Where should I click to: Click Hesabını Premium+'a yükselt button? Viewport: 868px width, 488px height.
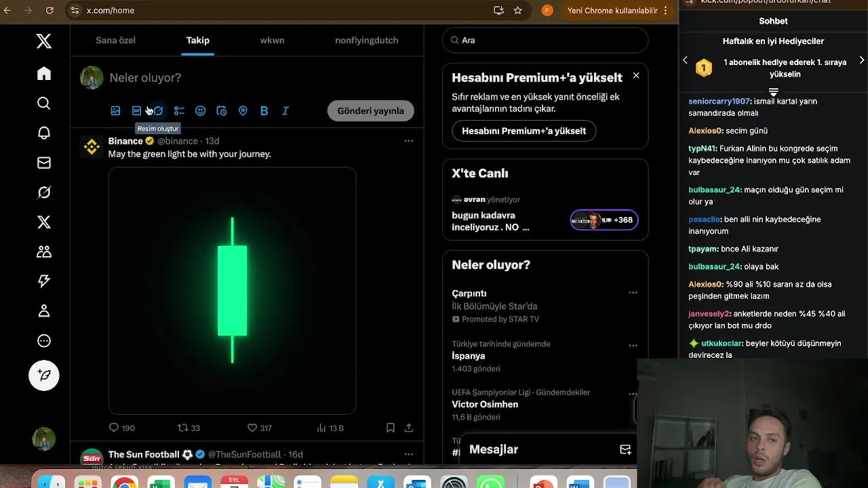click(524, 131)
